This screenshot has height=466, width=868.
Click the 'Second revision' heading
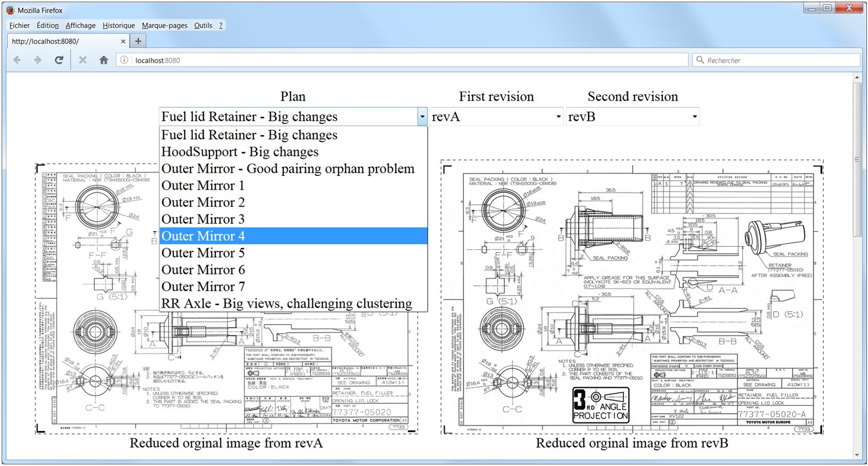tap(633, 97)
